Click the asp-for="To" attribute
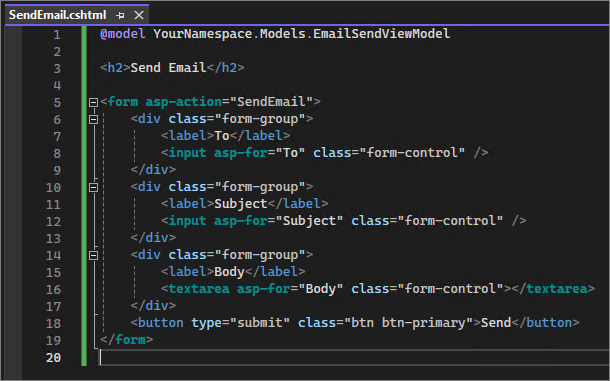 [259, 153]
